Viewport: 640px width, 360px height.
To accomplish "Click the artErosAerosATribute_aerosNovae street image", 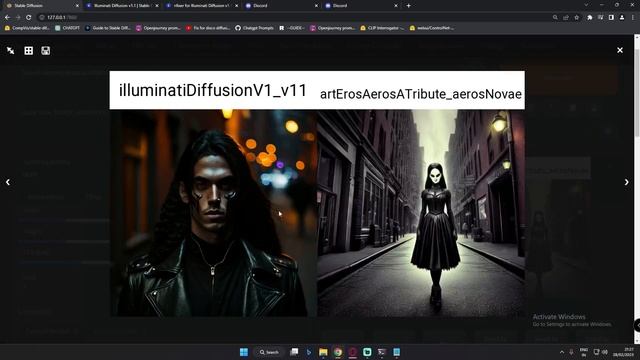I will pos(421,213).
